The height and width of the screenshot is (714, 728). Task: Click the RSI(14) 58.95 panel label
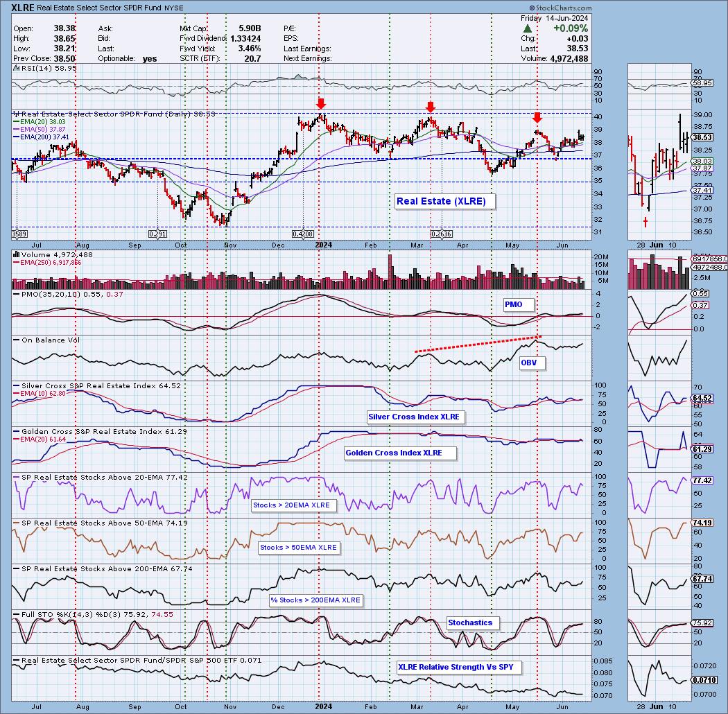click(45, 68)
